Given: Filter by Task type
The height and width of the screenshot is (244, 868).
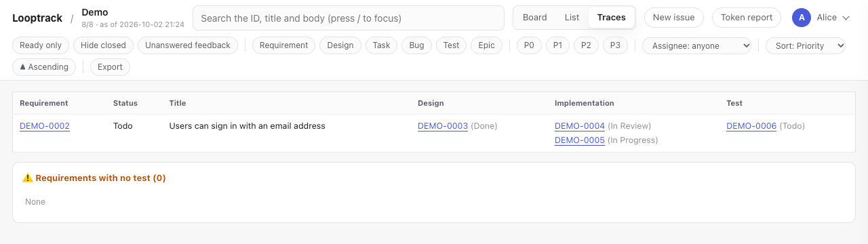Looking at the screenshot, I should coord(381,45).
